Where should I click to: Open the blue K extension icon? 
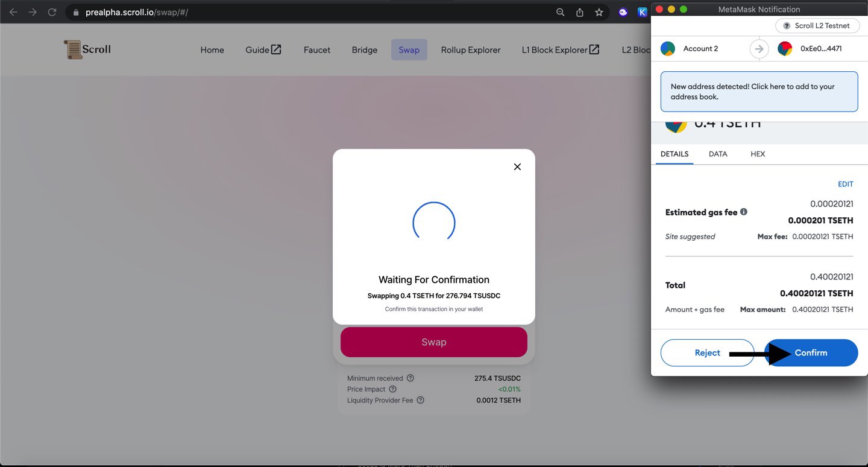point(643,12)
